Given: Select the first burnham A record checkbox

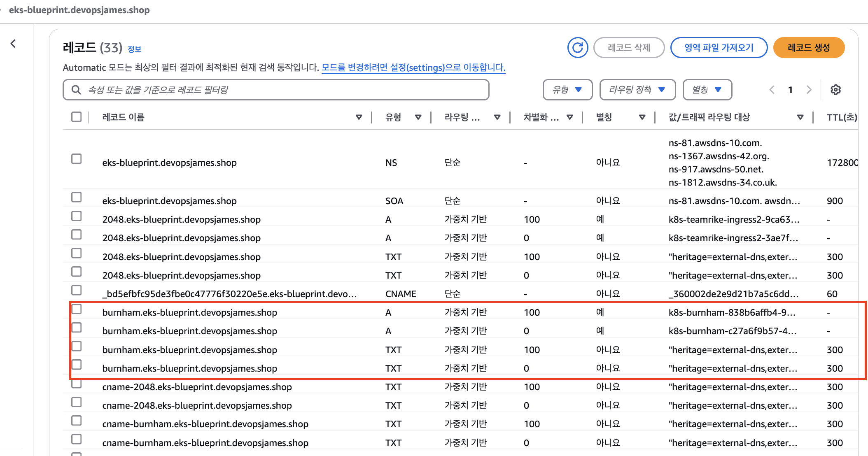Looking at the screenshot, I should (x=76, y=309).
